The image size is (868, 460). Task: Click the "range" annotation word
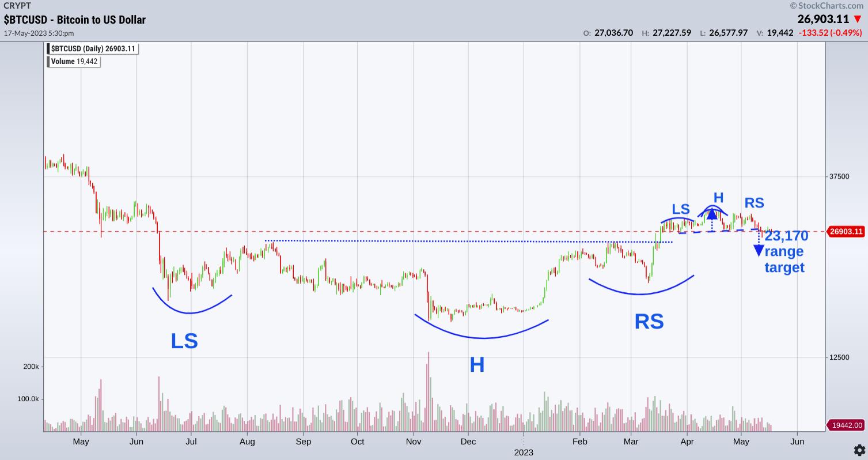pyautogui.click(x=784, y=252)
